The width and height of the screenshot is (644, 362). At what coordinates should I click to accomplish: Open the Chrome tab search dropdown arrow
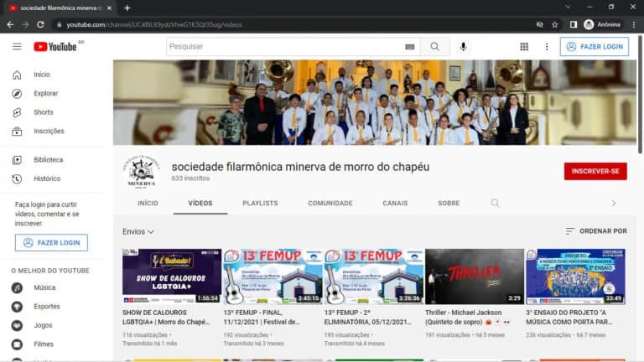(568, 8)
